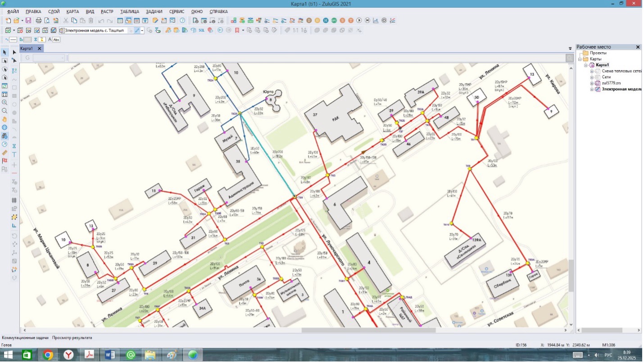The height and width of the screenshot is (363, 644).
Task: Click the Help question mark icon
Action: (x=182, y=21)
